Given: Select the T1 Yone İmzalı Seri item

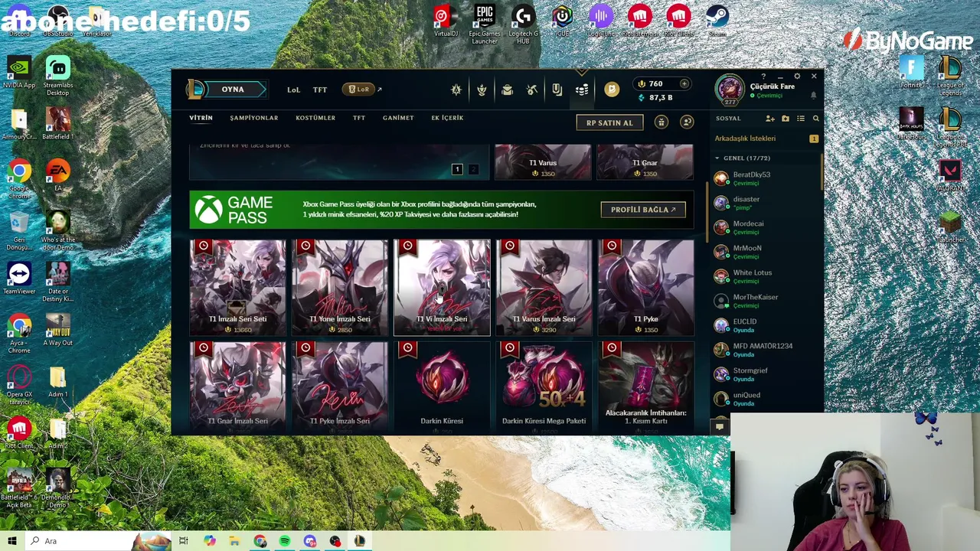Looking at the screenshot, I should 340,288.
